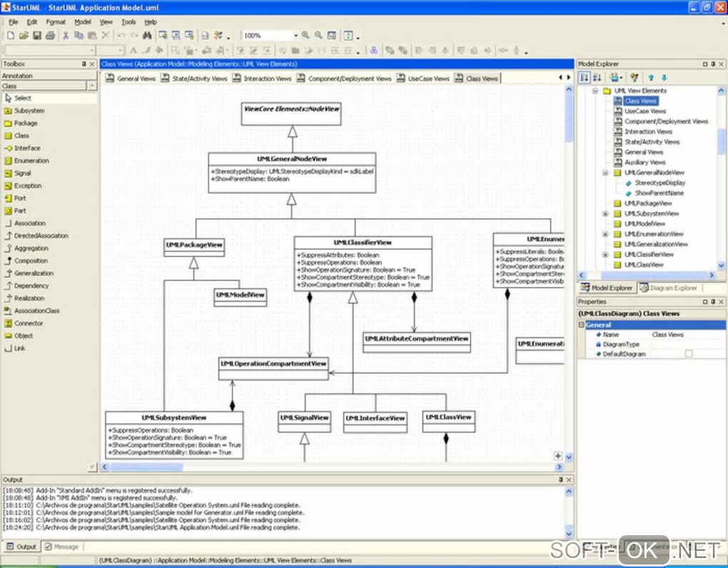
Task: Click the New file toolbar icon
Action: (10, 35)
